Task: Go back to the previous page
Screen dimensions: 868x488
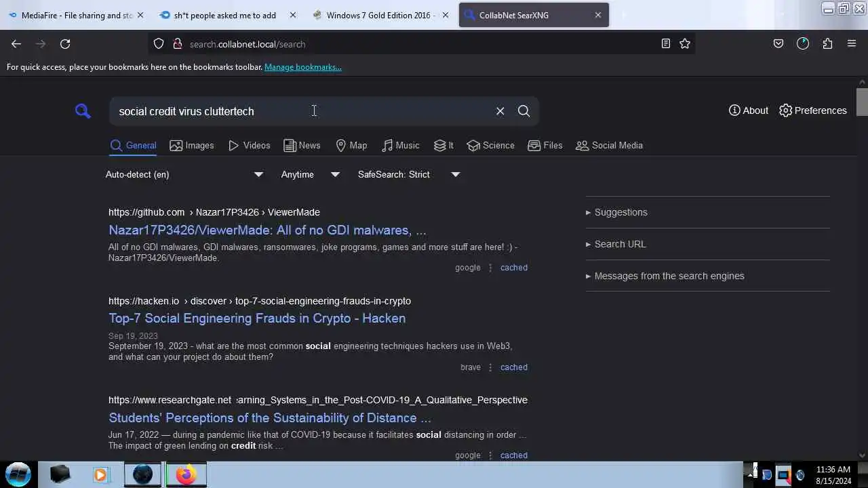Action: click(16, 44)
